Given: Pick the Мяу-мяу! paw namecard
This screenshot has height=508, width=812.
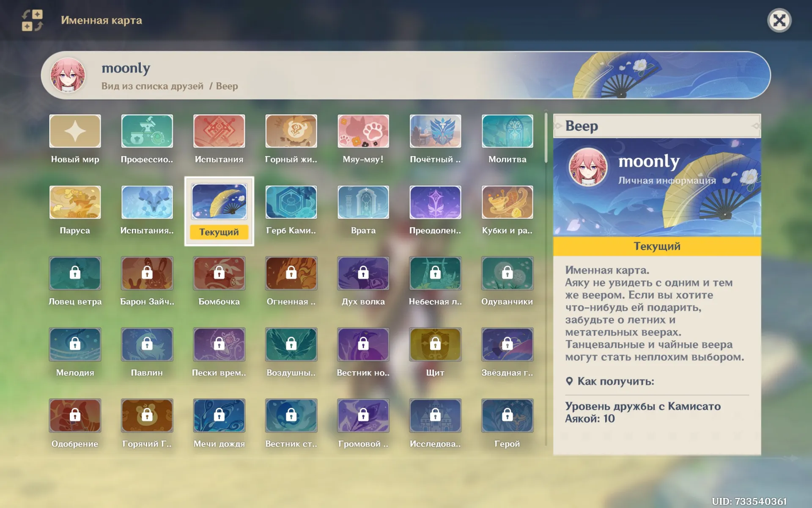Looking at the screenshot, I should coord(363,131).
